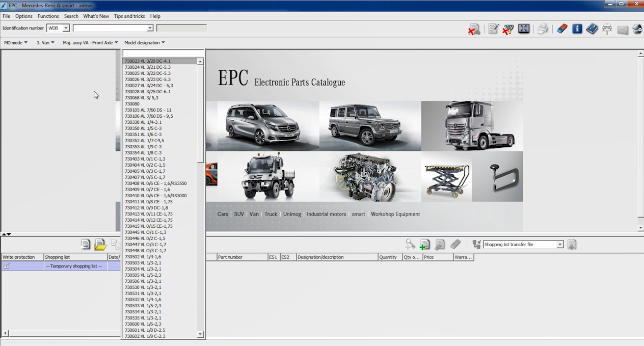The image size is (644, 346).
Task: Click the open folder shopping list icon
Action: pyautogui.click(x=100, y=245)
